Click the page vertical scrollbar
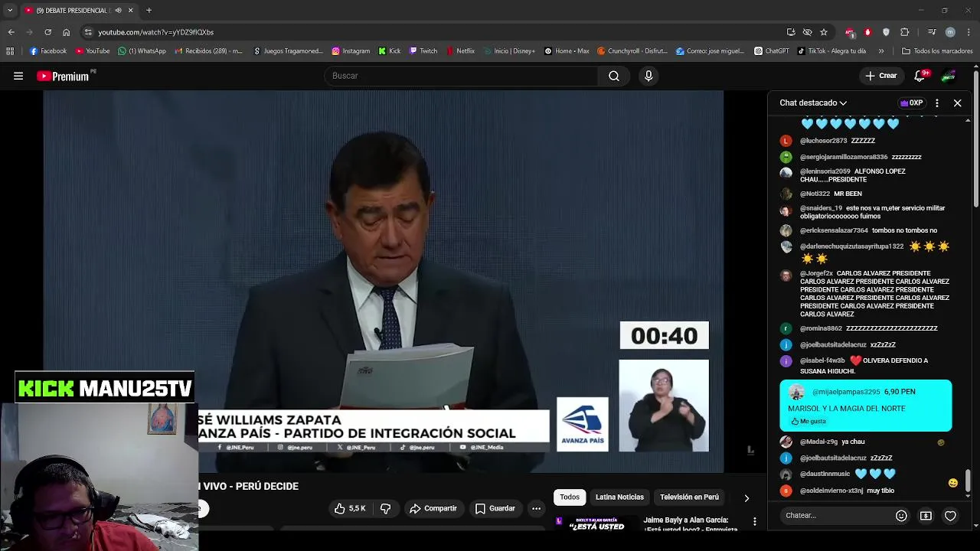 click(976, 138)
